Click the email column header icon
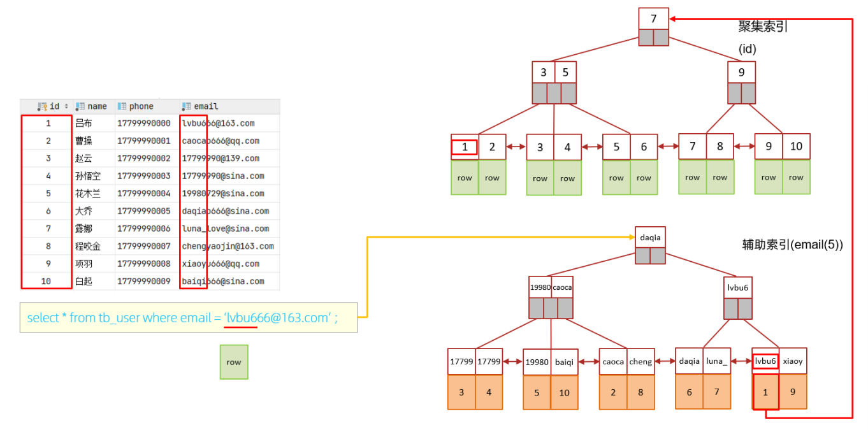This screenshot has height=430, width=868. coord(186,106)
